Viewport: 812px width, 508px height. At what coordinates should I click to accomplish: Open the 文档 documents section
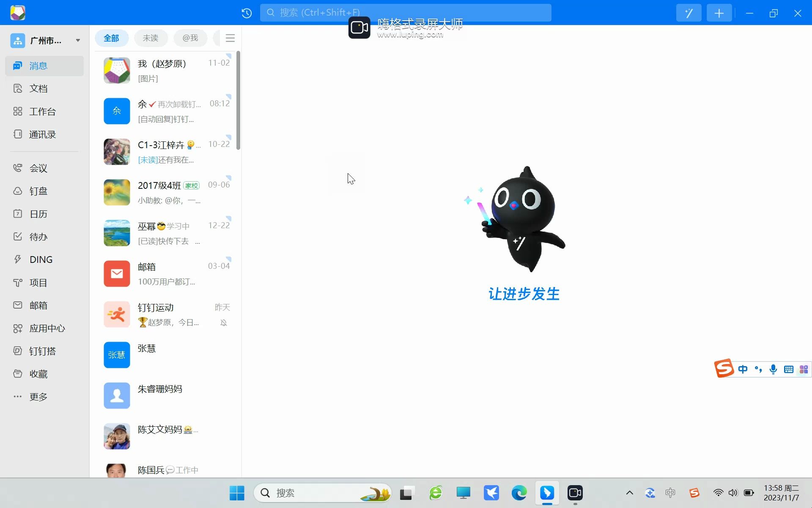click(44, 88)
